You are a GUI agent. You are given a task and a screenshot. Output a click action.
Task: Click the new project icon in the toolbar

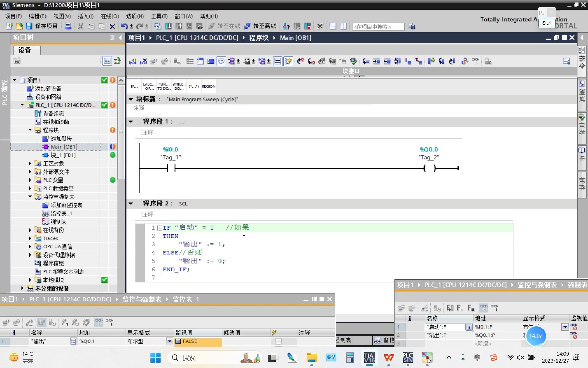[x=9, y=26]
